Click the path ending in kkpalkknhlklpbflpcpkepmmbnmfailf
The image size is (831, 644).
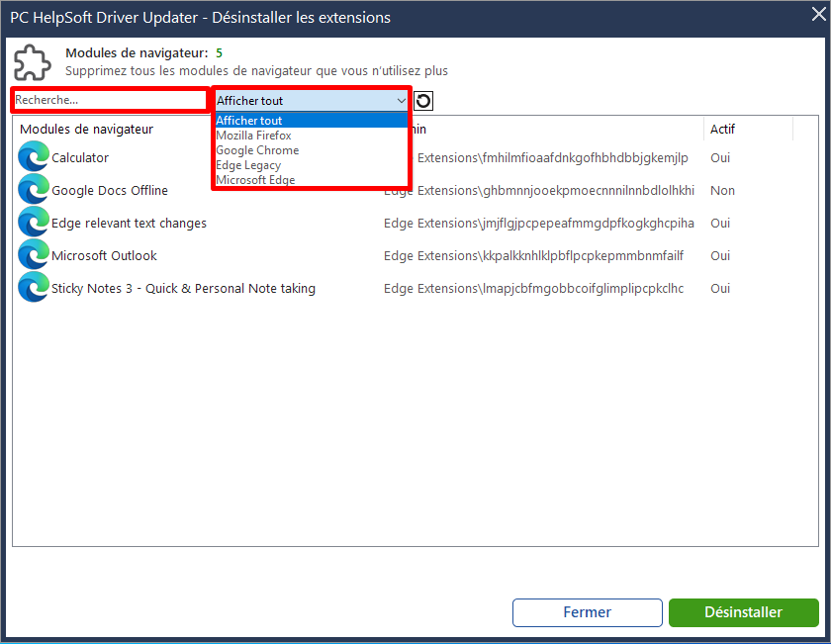pos(533,255)
